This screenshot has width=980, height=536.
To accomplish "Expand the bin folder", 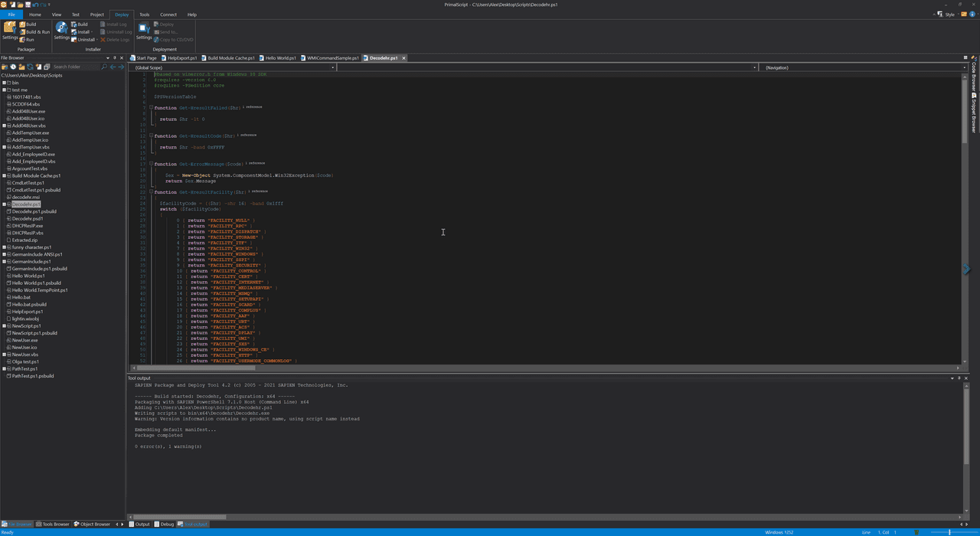I will point(4,83).
